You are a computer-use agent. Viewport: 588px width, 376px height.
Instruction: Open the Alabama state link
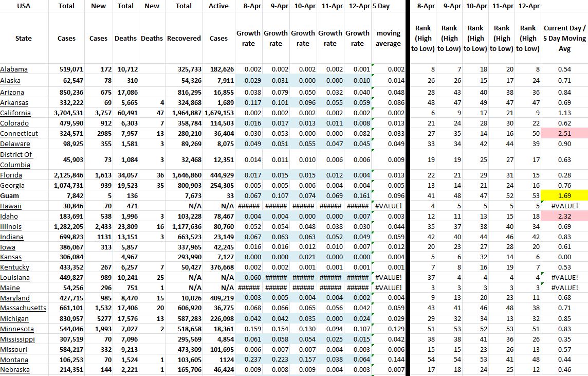pos(14,69)
